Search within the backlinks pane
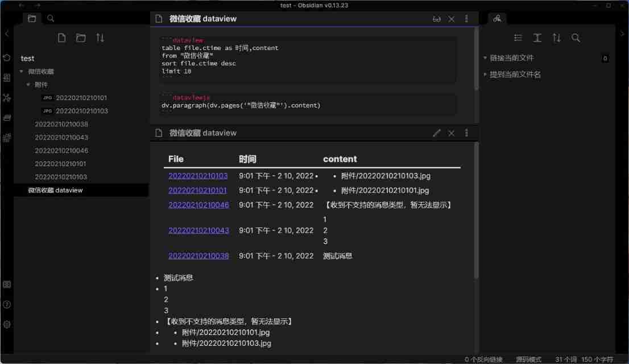The width and height of the screenshot is (629, 364). pyautogui.click(x=576, y=38)
